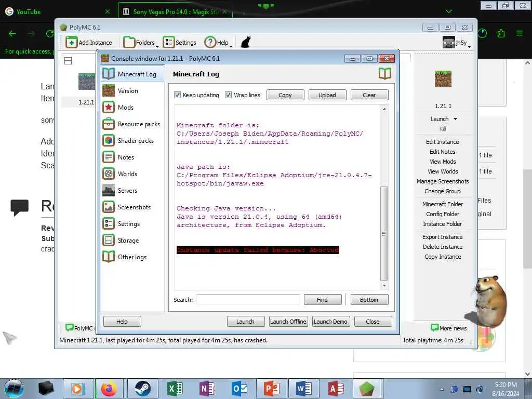Image resolution: width=532 pixels, height=399 pixels.
Task: Click the Launch Demo button
Action: click(330, 321)
